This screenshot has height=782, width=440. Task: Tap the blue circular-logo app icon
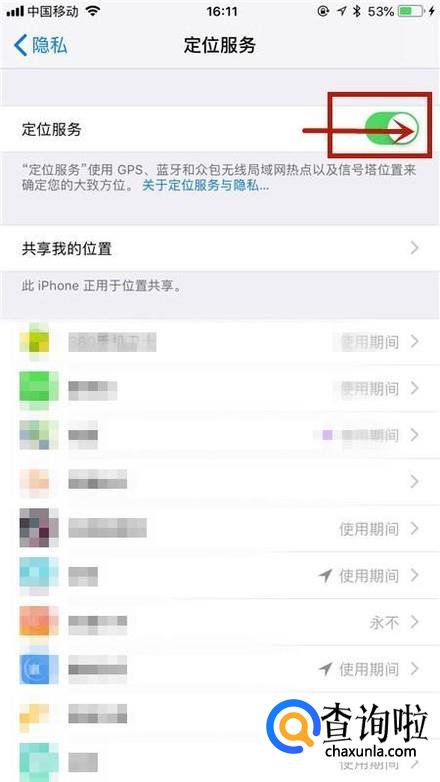(39, 668)
